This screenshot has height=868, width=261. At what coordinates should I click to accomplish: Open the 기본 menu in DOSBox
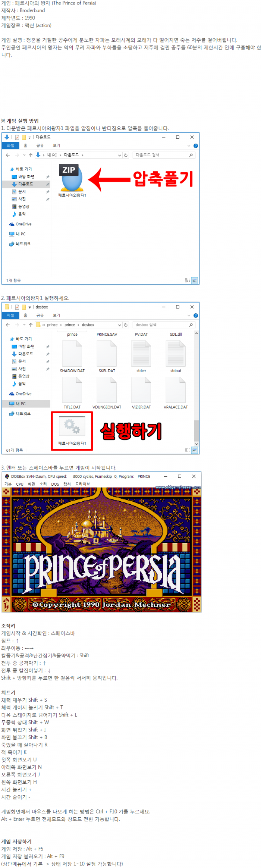[x=8, y=484]
